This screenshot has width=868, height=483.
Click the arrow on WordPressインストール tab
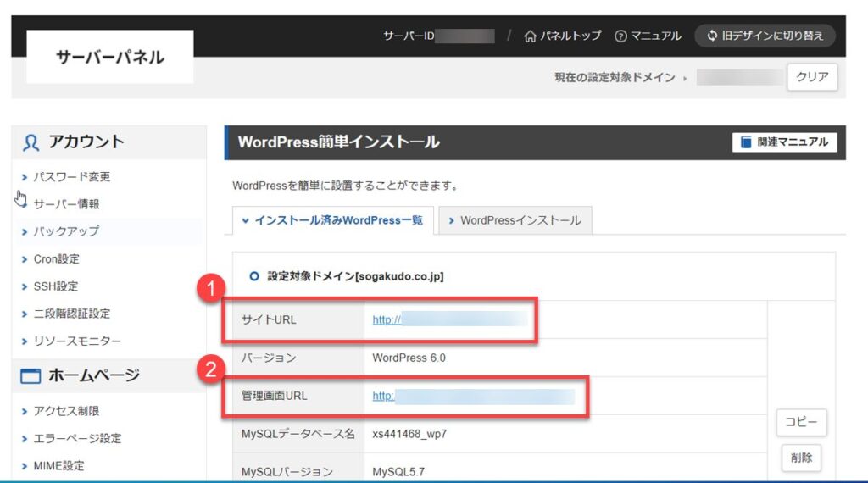(451, 221)
